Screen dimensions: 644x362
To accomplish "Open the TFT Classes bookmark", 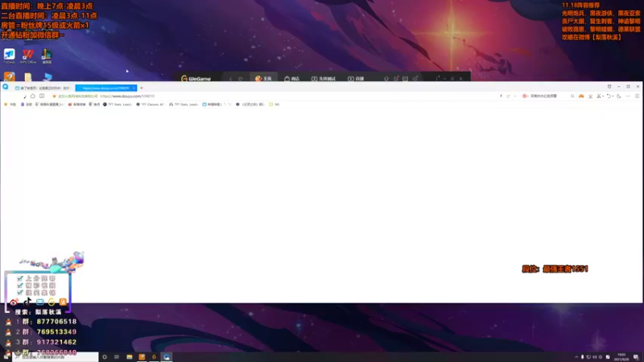I will click(150, 105).
